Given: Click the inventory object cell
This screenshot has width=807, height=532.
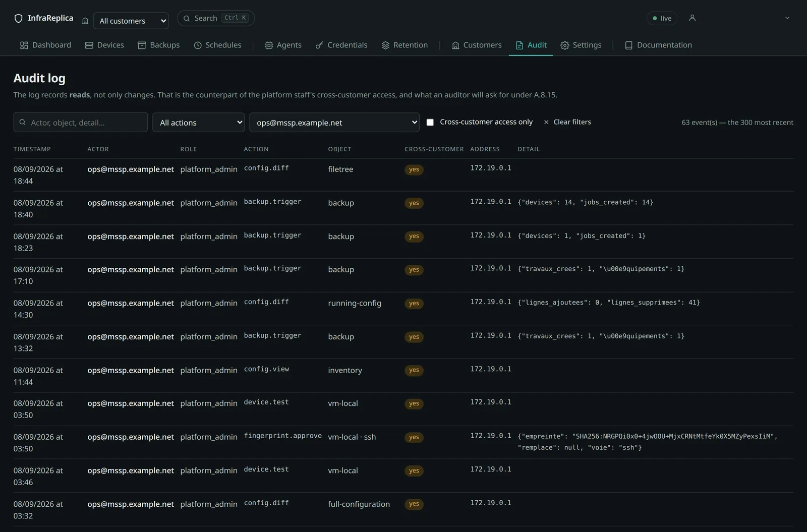Looking at the screenshot, I should click(x=345, y=370).
